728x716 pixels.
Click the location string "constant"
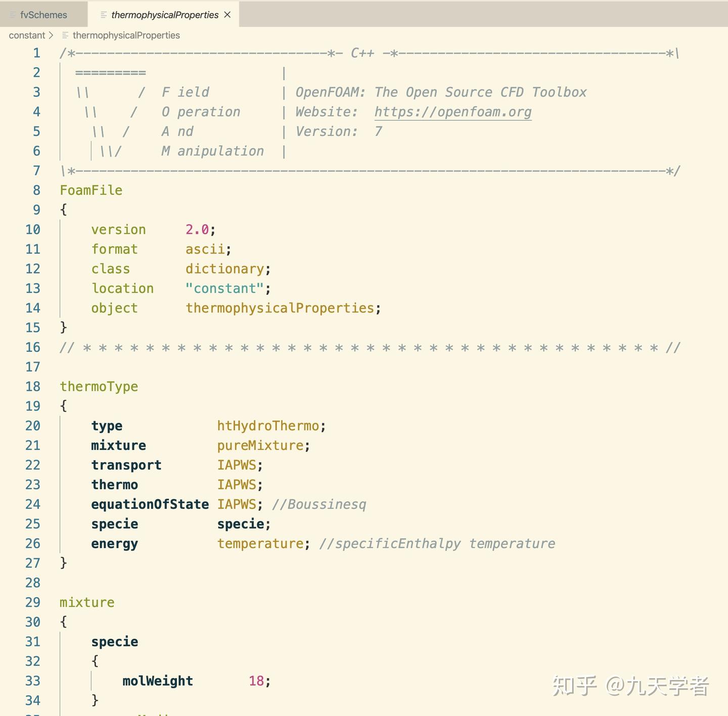point(224,288)
